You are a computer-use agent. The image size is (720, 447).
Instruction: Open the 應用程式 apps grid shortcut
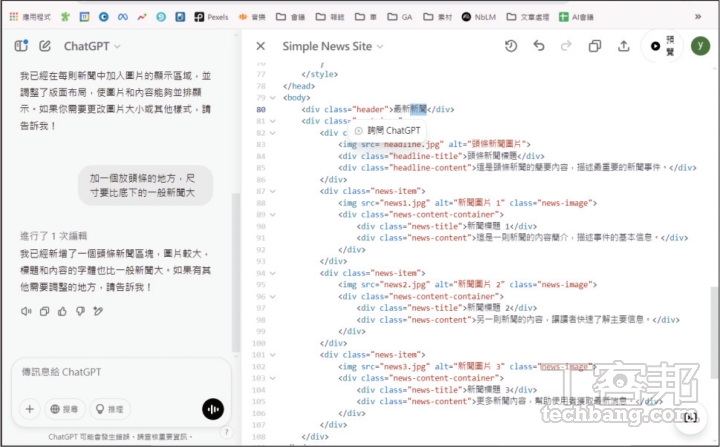[x=30, y=17]
